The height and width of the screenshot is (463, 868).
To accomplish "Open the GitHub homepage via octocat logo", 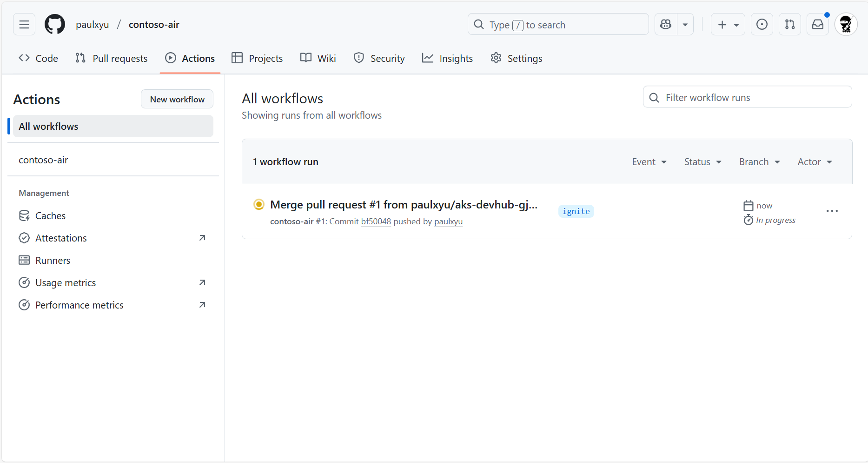I will click(54, 24).
